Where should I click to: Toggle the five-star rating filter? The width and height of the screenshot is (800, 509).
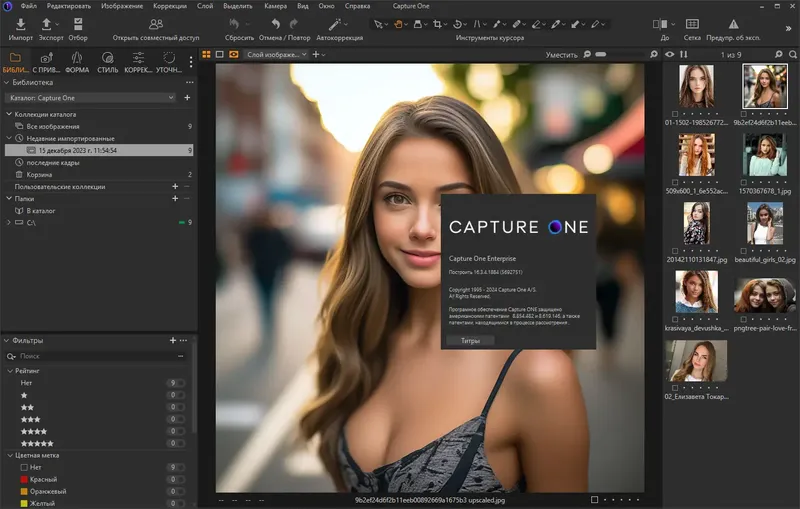pyautogui.click(x=38, y=443)
